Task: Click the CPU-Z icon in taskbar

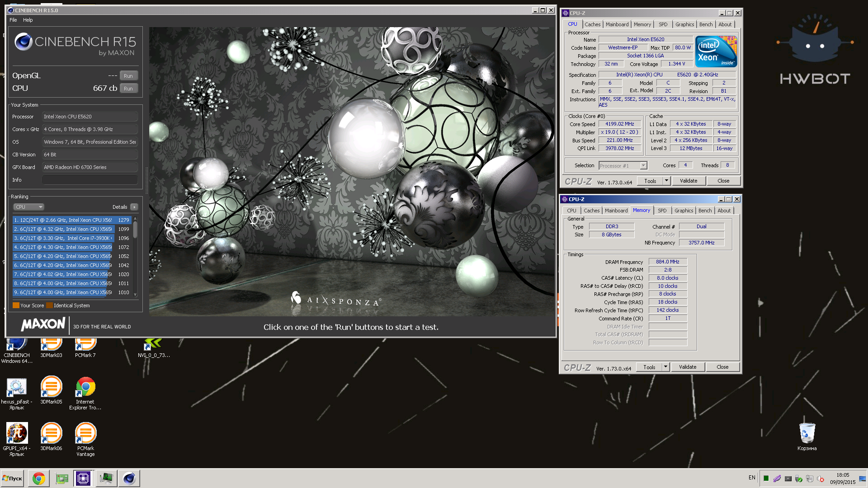Action: click(x=83, y=478)
